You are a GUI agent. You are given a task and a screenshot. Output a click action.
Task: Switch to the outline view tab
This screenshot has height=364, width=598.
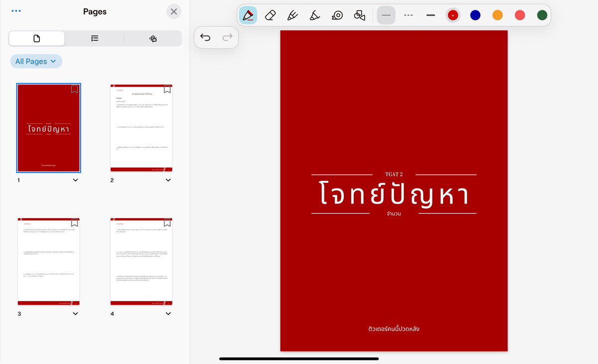click(94, 38)
